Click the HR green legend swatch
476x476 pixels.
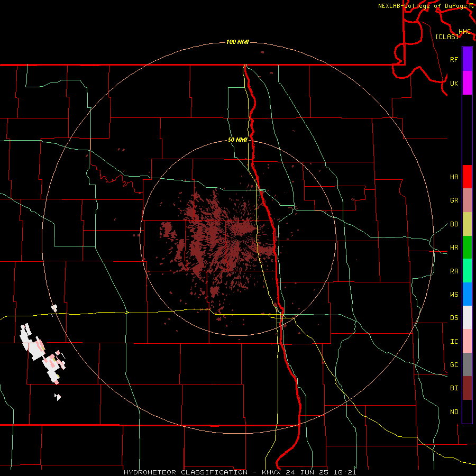click(467, 248)
